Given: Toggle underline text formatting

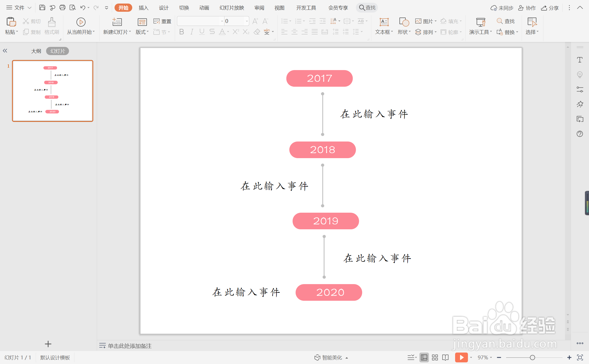Looking at the screenshot, I should tap(202, 32).
